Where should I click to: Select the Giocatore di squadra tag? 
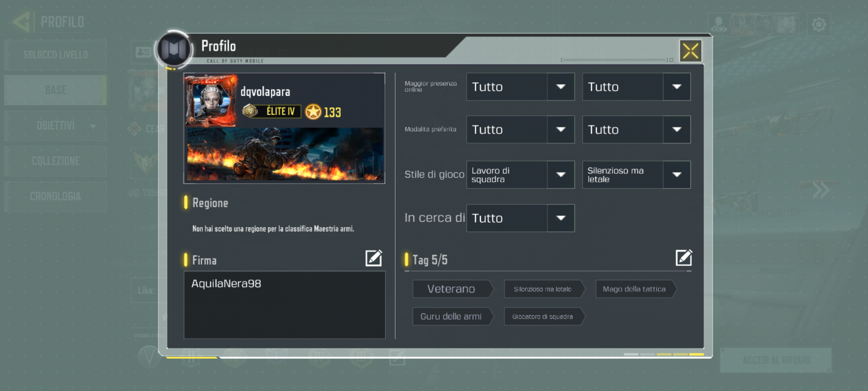click(544, 316)
